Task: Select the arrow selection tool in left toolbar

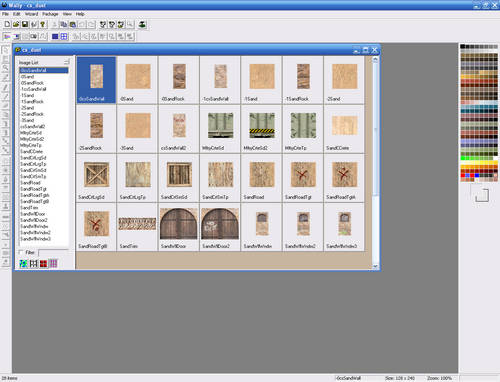Action: tap(6, 50)
